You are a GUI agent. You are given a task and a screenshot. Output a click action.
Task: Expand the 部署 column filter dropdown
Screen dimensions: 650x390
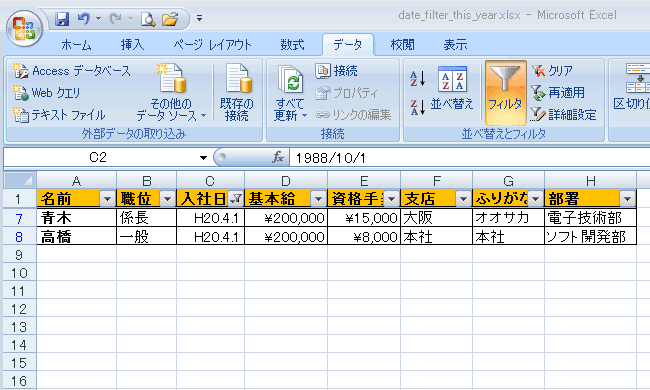tap(627, 199)
